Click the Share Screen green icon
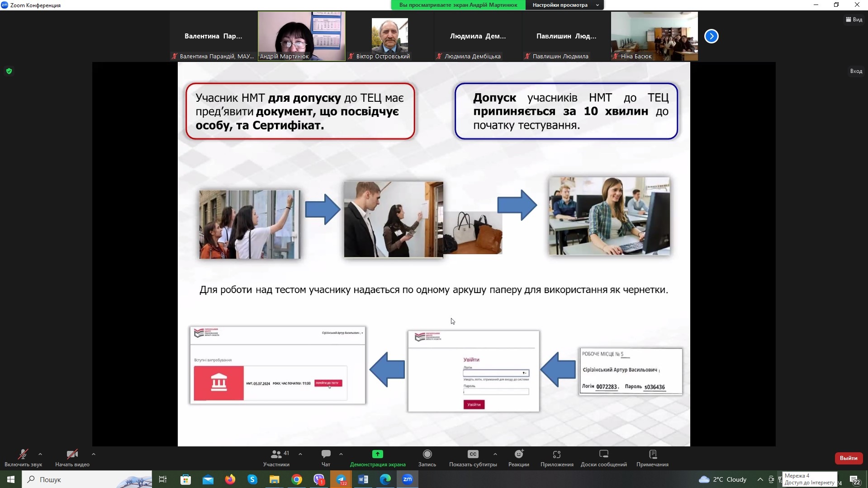The image size is (868, 488). pos(377,454)
